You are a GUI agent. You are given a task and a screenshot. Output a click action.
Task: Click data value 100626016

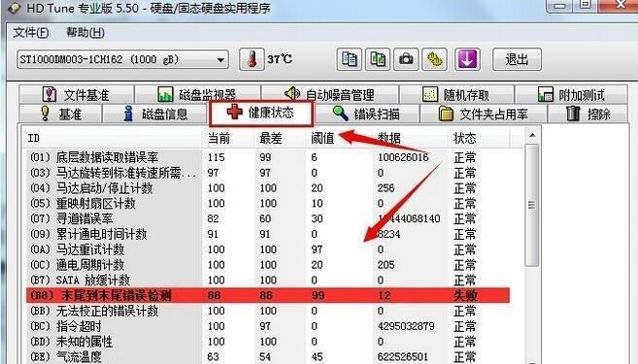[x=403, y=157]
